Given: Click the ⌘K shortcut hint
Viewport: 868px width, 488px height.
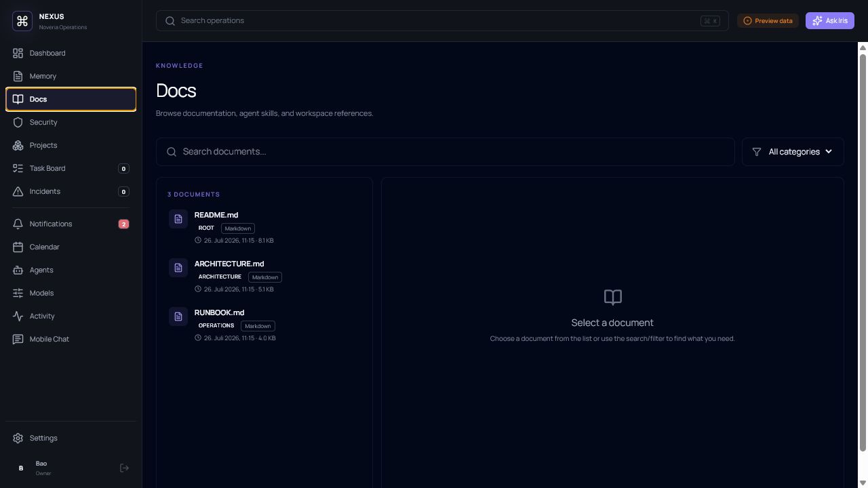Looking at the screenshot, I should click(710, 21).
